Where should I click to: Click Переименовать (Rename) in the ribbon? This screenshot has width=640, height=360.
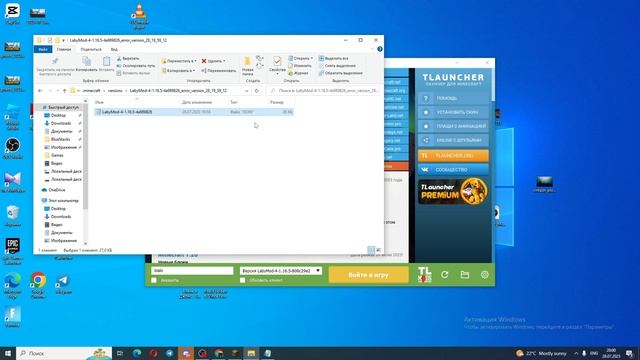coord(219,71)
